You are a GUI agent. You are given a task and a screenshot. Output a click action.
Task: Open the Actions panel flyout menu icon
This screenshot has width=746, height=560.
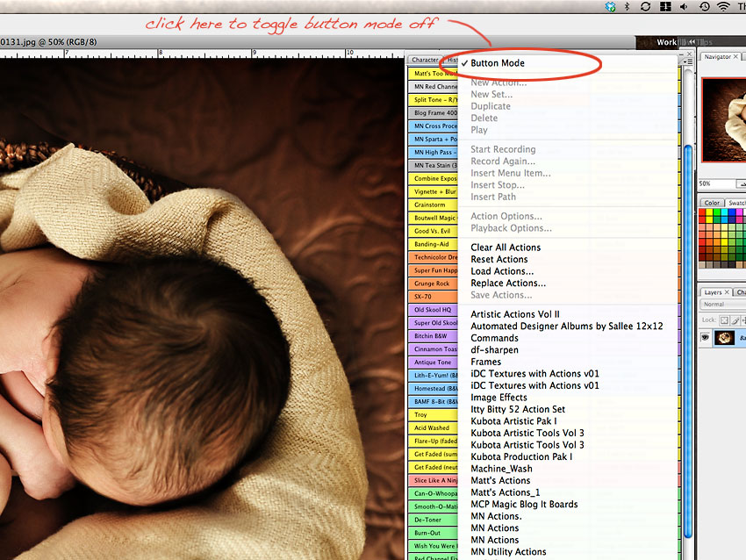pyautogui.click(x=688, y=61)
